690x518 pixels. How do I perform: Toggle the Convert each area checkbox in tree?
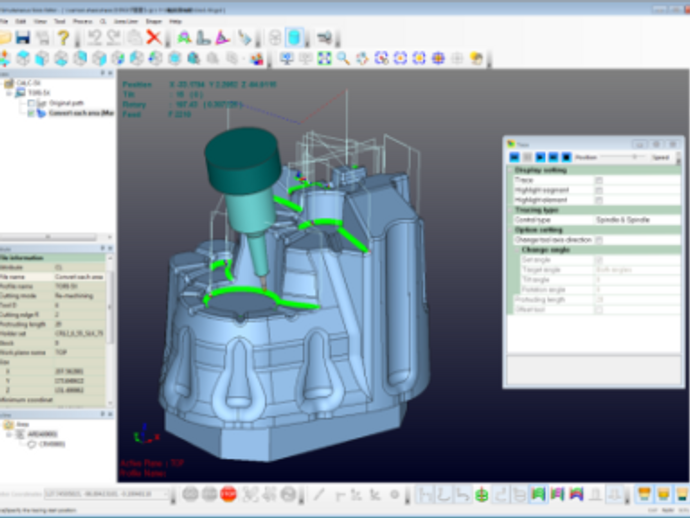coord(31,113)
